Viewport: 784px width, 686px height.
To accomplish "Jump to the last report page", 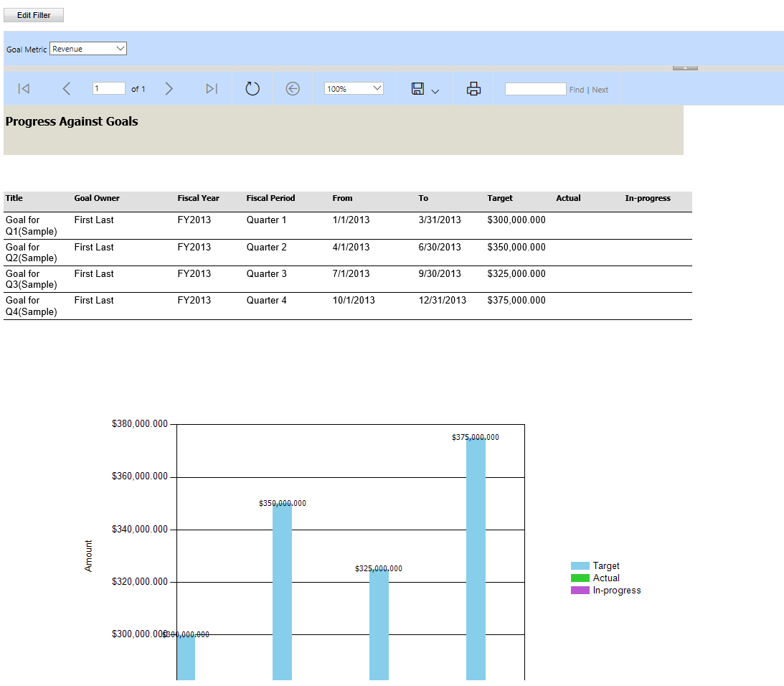I will click(211, 88).
